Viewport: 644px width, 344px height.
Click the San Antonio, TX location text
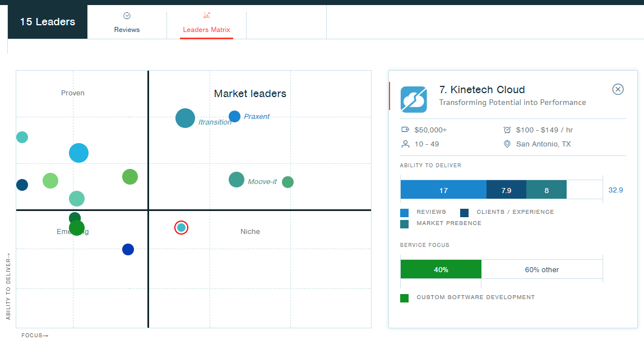pos(543,144)
